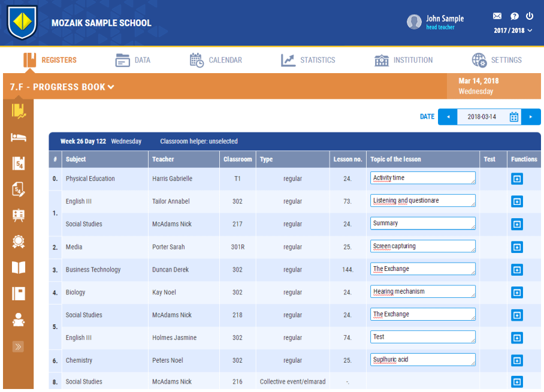
Task: Go to the Settings tab
Action: 497,60
